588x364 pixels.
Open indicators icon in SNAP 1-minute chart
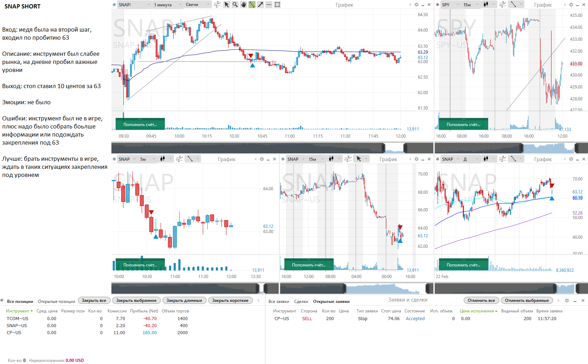pyautogui.click(x=217, y=5)
